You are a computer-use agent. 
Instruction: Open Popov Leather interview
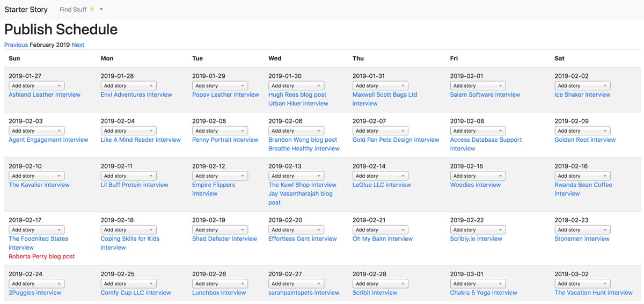(x=225, y=95)
